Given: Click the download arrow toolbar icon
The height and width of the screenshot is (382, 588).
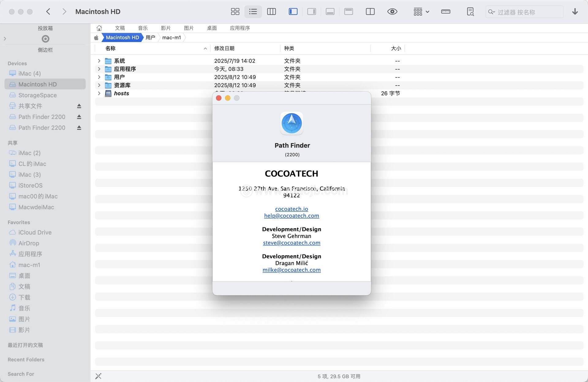Looking at the screenshot, I should [575, 12].
